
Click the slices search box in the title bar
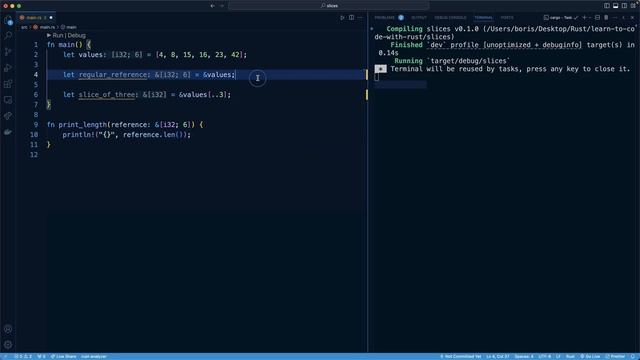coord(329,6)
